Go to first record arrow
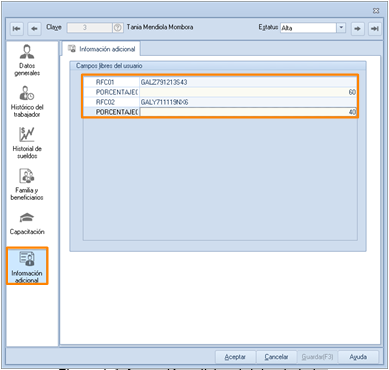Screen dimensions: 389x370 pos(16,29)
